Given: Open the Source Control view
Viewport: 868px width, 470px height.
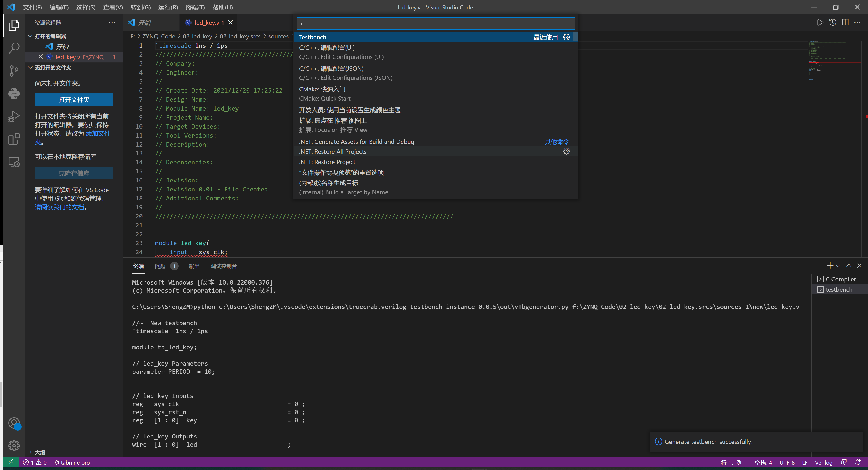Looking at the screenshot, I should point(14,71).
